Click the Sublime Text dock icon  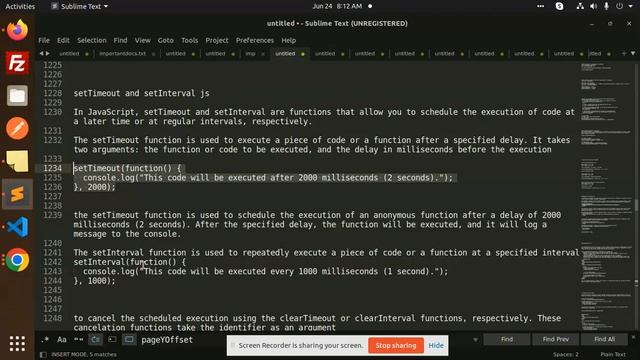pos(17,194)
